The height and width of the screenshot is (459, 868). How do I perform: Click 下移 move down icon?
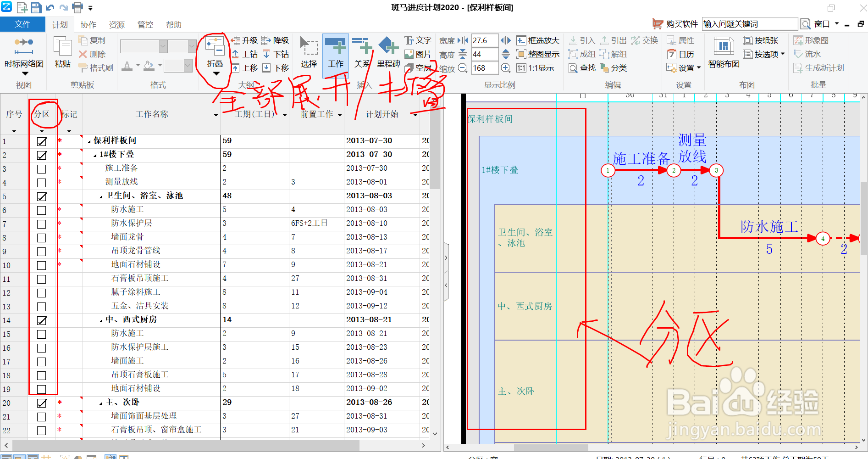(x=275, y=68)
